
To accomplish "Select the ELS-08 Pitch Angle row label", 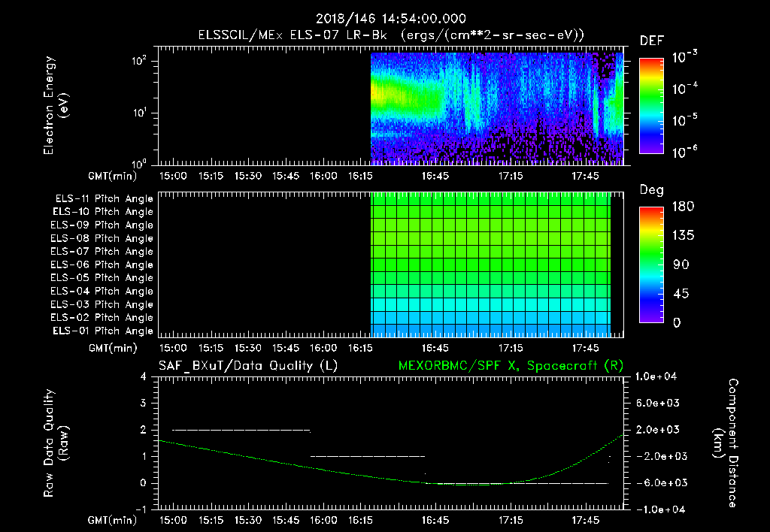I will pos(102,238).
